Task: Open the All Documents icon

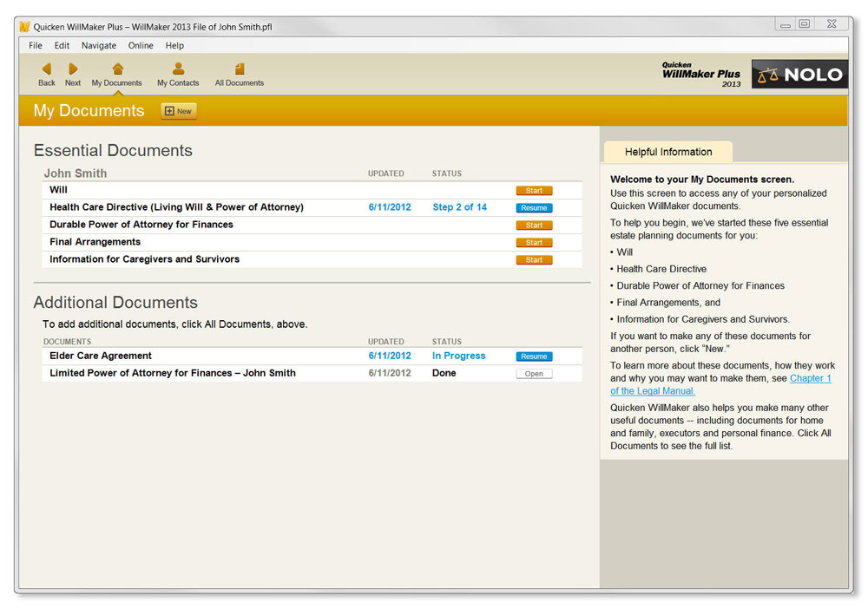Action: tap(240, 69)
